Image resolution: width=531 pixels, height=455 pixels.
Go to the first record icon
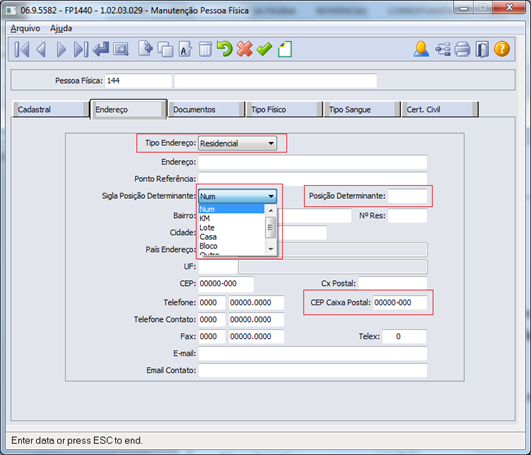coord(22,49)
